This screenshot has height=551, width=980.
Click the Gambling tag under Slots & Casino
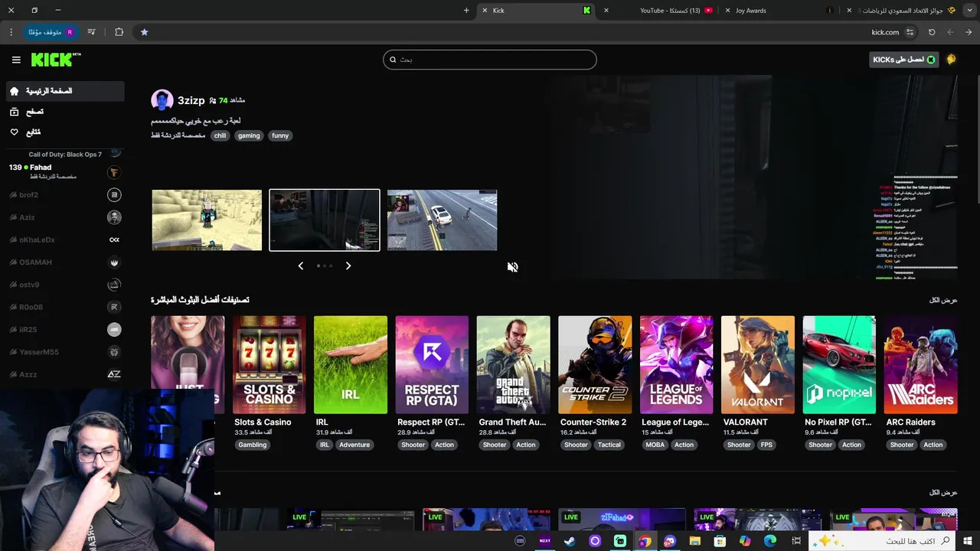pyautogui.click(x=253, y=445)
